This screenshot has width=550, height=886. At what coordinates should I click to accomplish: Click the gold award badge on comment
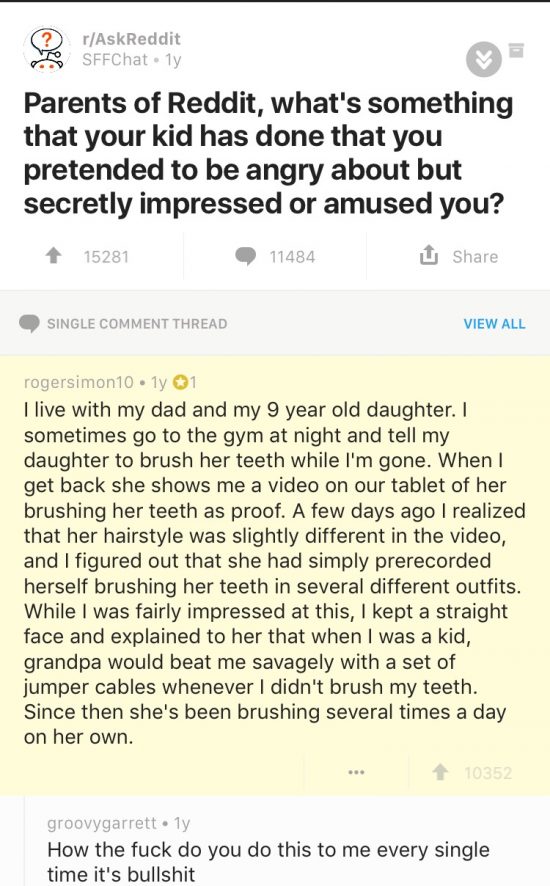180,383
